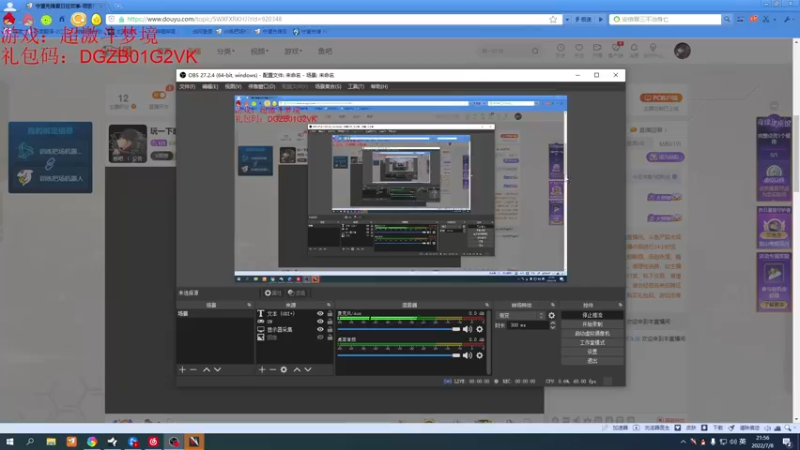
Task: Select the display capture source row
Action: (x=294, y=330)
